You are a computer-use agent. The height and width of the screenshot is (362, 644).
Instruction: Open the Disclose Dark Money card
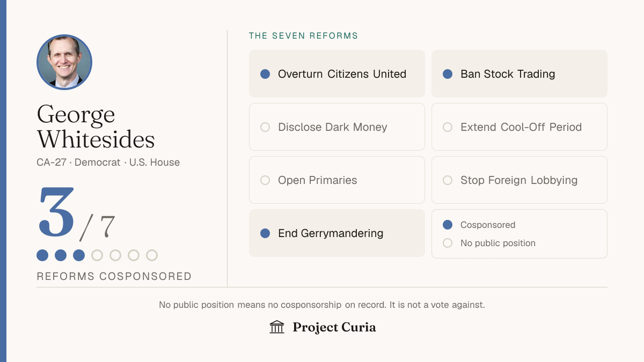[x=337, y=127]
